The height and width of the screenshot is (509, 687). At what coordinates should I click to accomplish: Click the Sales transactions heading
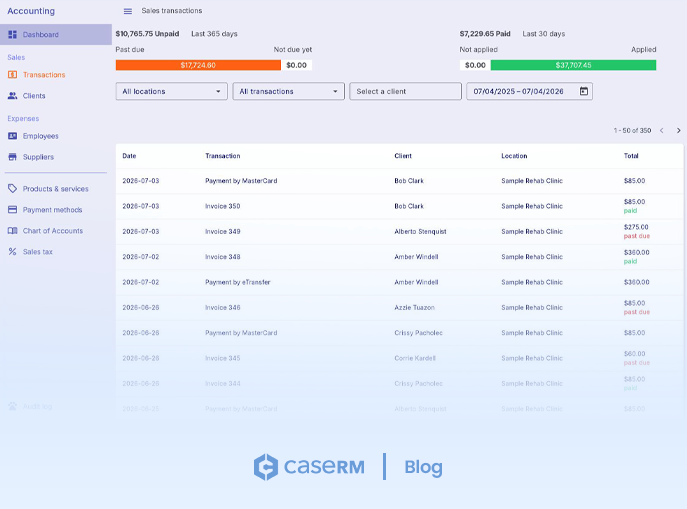pos(172,11)
